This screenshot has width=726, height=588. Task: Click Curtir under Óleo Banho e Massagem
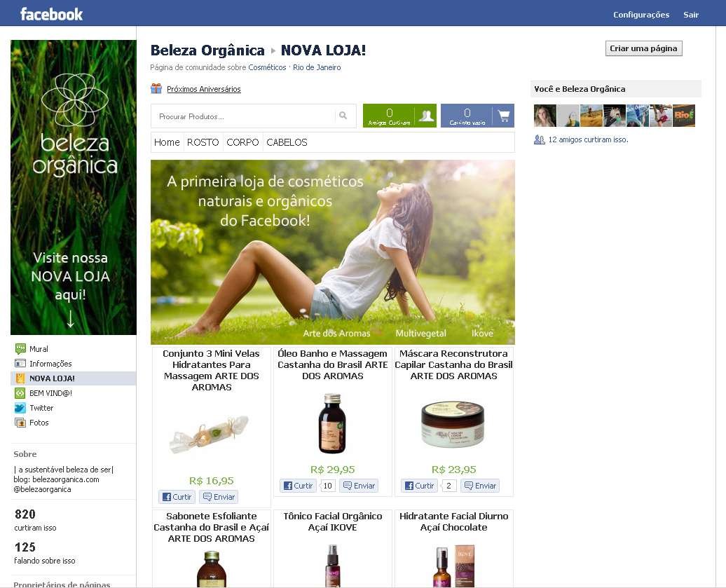tap(299, 486)
